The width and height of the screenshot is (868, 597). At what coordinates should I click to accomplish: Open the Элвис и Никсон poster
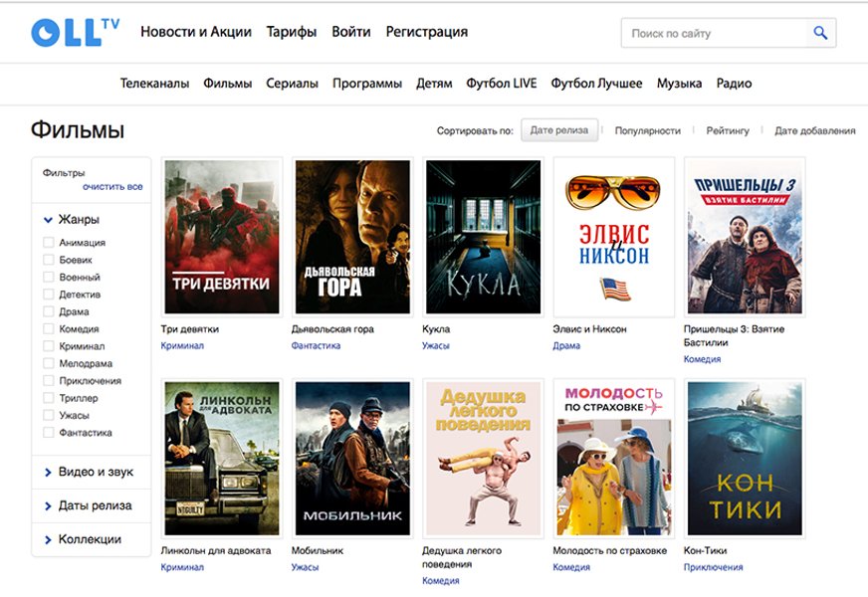(x=613, y=237)
